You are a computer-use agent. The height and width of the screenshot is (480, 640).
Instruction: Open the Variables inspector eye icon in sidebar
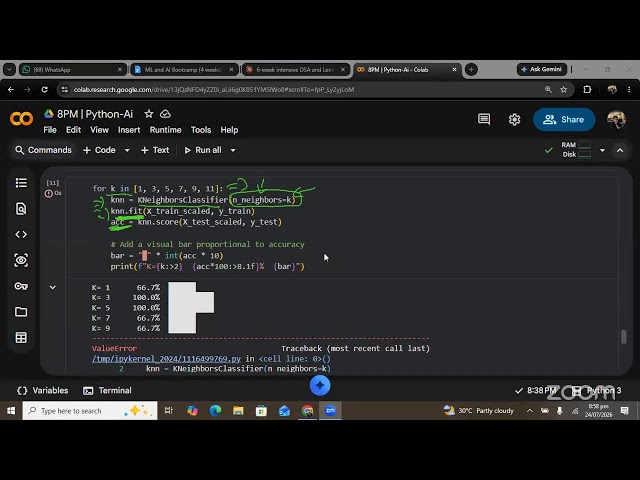pos(21,260)
